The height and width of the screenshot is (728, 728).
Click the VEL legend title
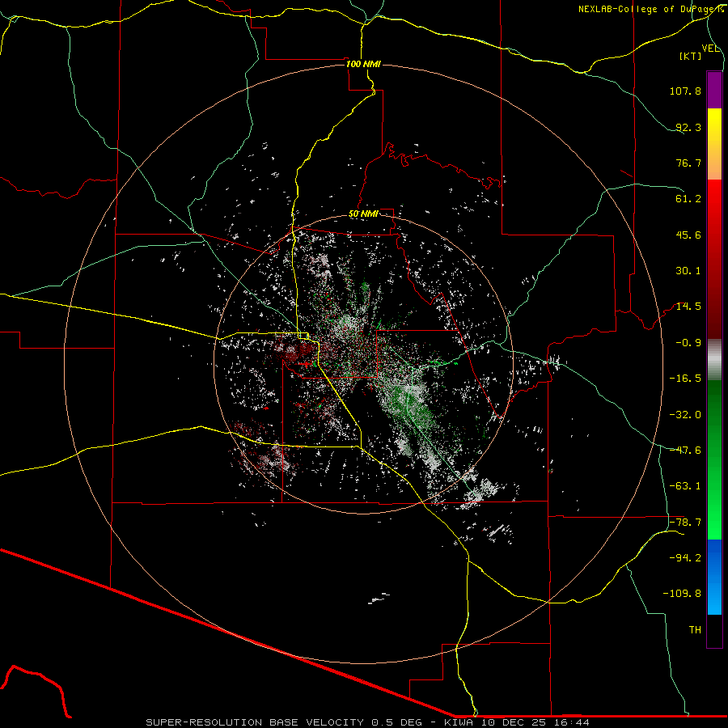710,49
